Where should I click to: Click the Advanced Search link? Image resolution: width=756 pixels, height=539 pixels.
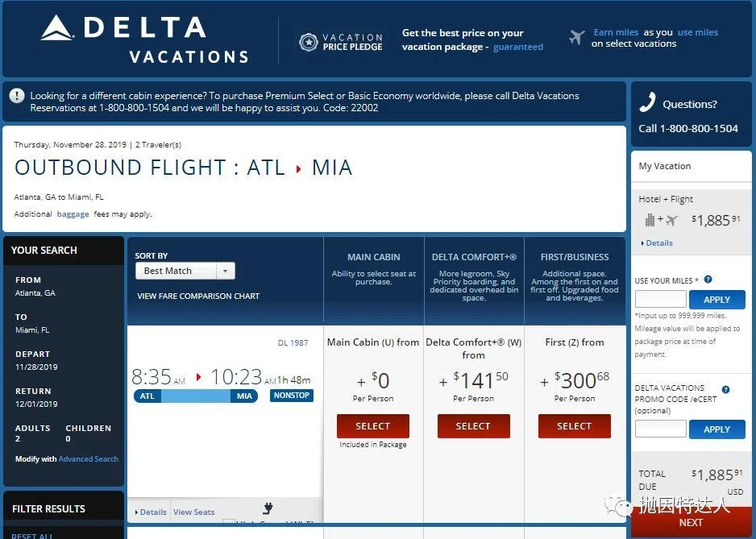click(89, 459)
